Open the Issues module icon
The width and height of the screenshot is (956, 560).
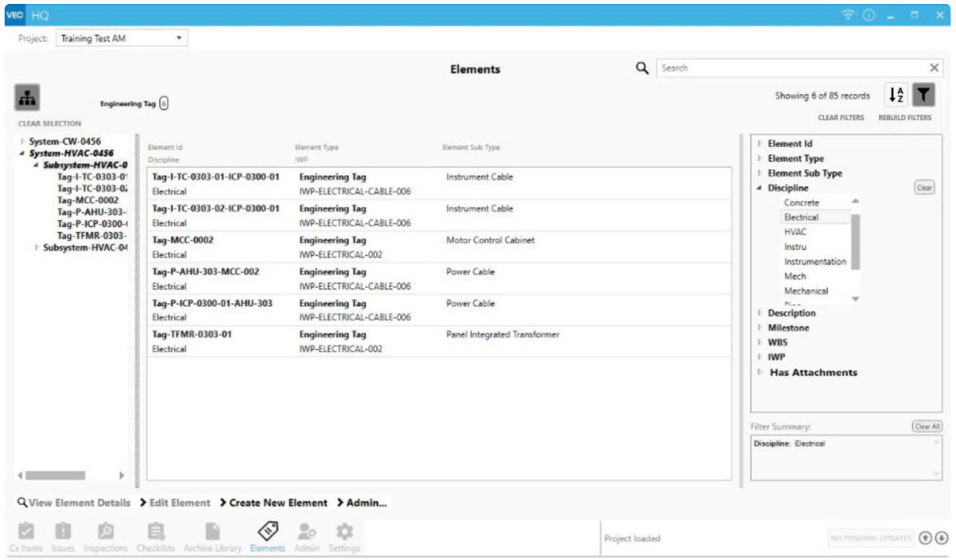point(63,536)
